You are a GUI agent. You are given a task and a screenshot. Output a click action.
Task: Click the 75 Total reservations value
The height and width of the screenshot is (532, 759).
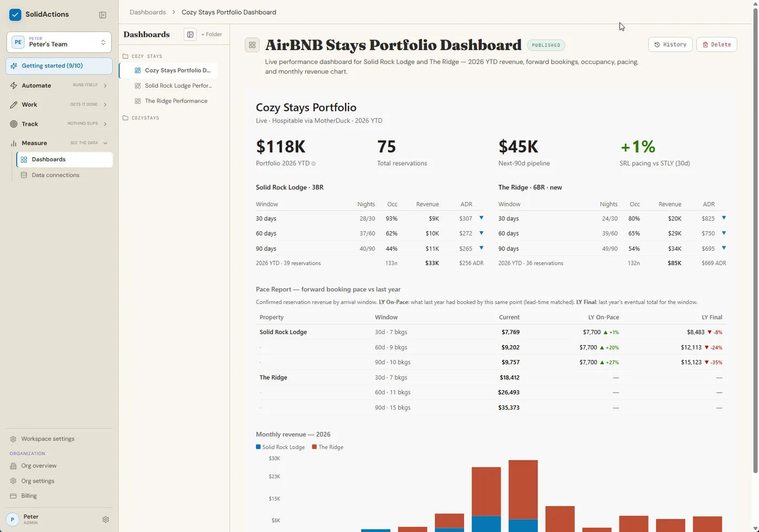tap(387, 146)
